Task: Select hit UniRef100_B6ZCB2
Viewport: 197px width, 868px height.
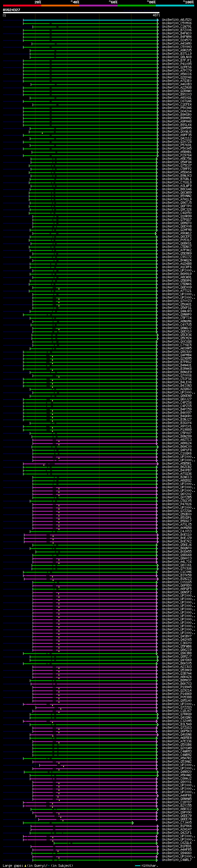Action: pos(177,467)
